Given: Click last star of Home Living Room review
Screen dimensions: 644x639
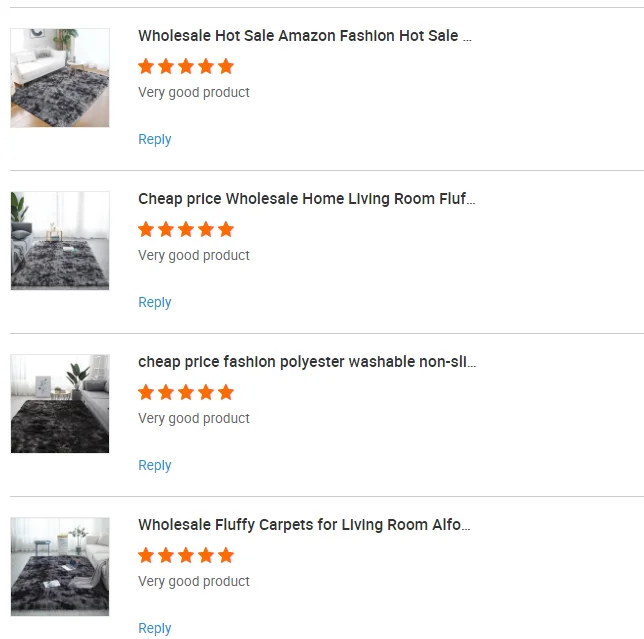Looking at the screenshot, I should [226, 229].
